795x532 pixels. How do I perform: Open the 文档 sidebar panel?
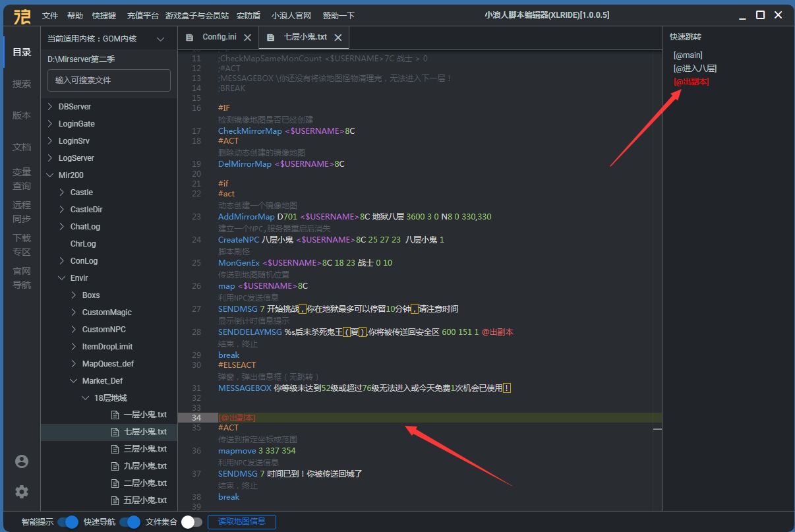pyautogui.click(x=22, y=147)
